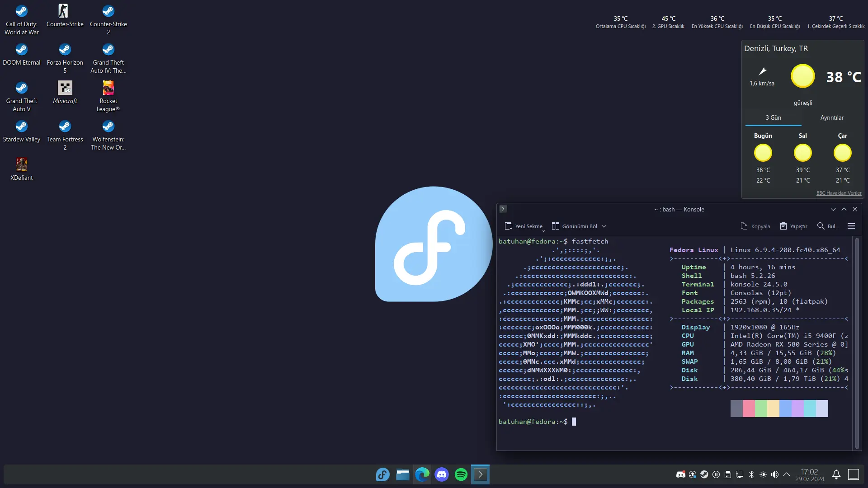868x488 pixels.
Task: Open software updates tray icon
Action: (693, 474)
